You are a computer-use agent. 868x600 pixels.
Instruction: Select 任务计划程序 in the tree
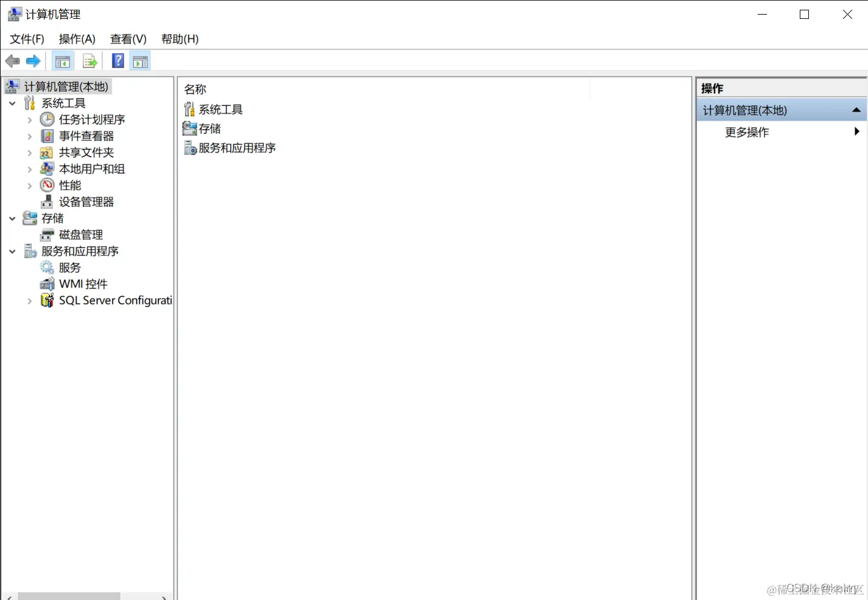(92, 119)
